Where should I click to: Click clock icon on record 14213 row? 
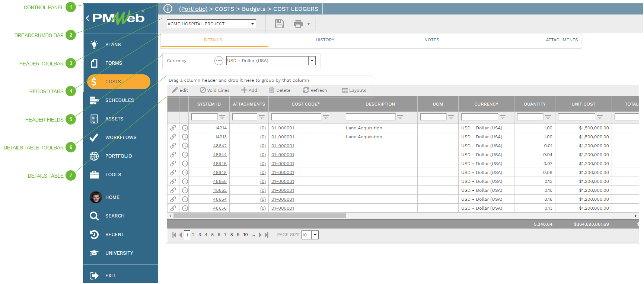(x=185, y=137)
